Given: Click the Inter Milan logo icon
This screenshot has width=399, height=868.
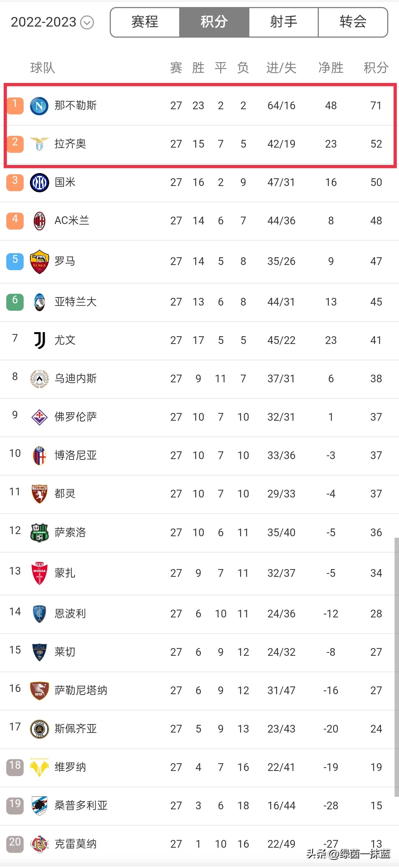Looking at the screenshot, I should point(39,182).
